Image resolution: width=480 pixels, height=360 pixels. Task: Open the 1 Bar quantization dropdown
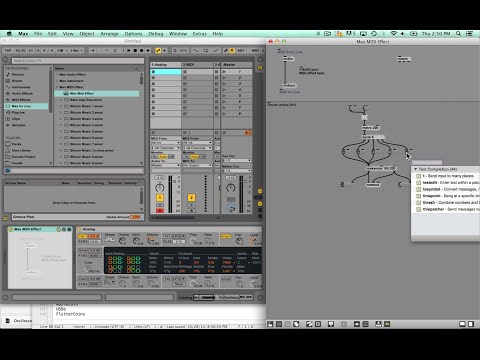[77, 51]
